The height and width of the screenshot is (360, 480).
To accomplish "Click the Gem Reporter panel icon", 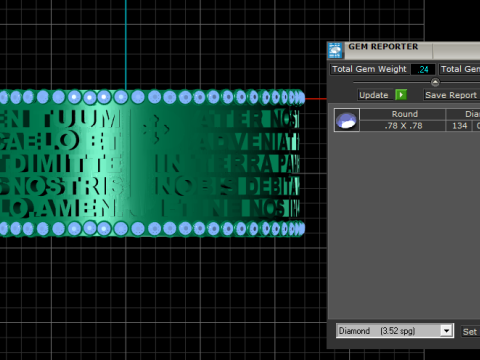I will 335,51.
